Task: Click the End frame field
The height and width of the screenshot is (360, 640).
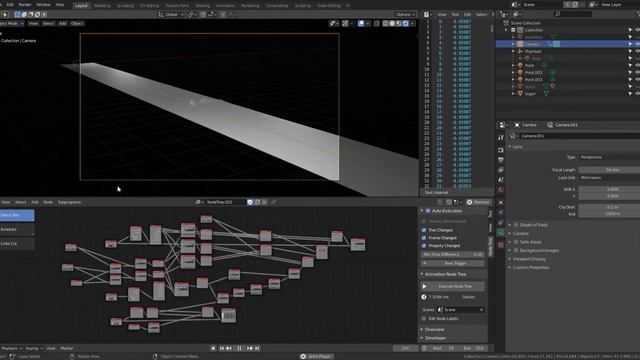Action: (473, 348)
